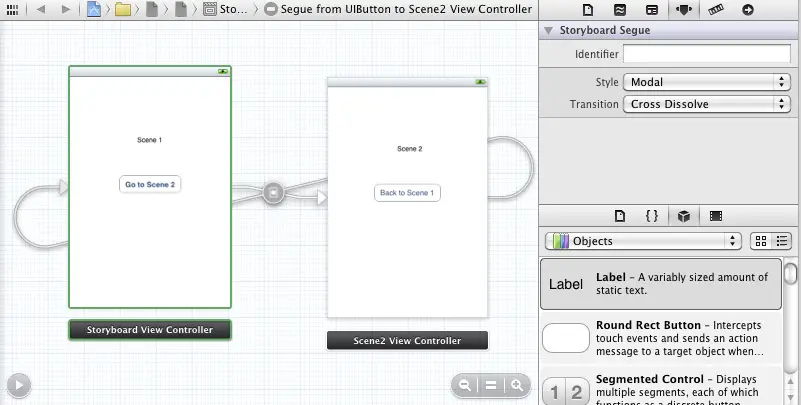Click the Back to Scene 1 button
The height and width of the screenshot is (405, 801).
tap(408, 193)
